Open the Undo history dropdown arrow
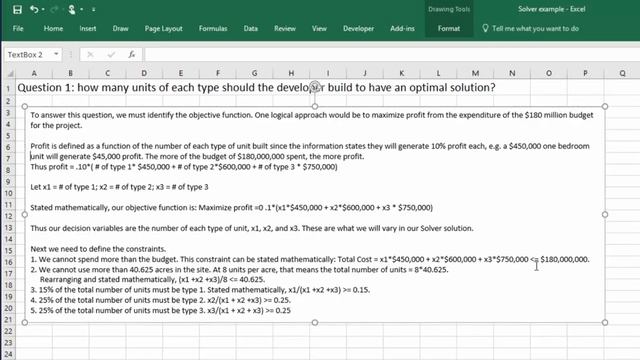640x360 pixels. click(43, 9)
